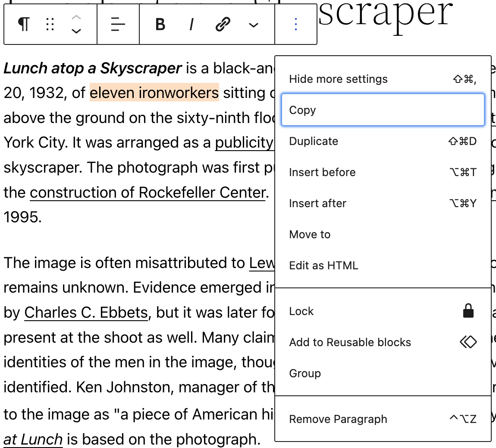
Task: Open the Move to option
Action: click(309, 234)
